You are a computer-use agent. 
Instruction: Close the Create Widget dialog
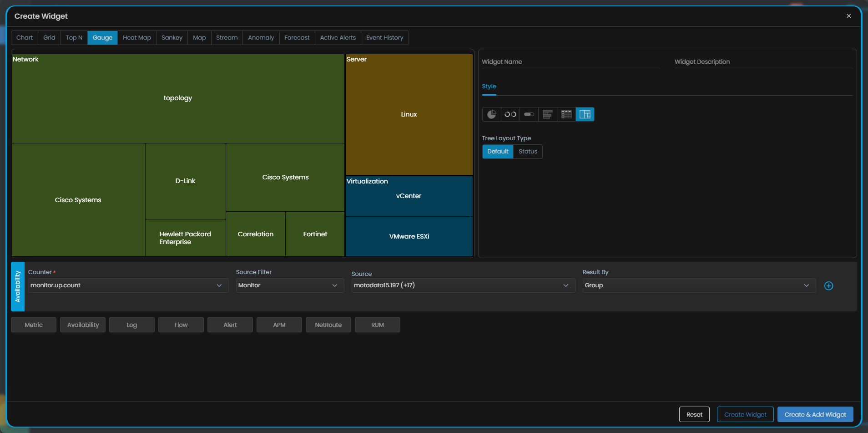tap(848, 16)
